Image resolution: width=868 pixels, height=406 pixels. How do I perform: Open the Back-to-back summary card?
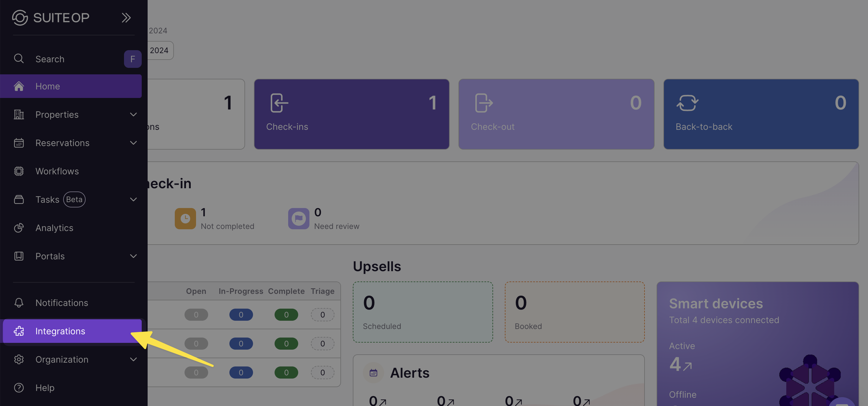pos(761,114)
